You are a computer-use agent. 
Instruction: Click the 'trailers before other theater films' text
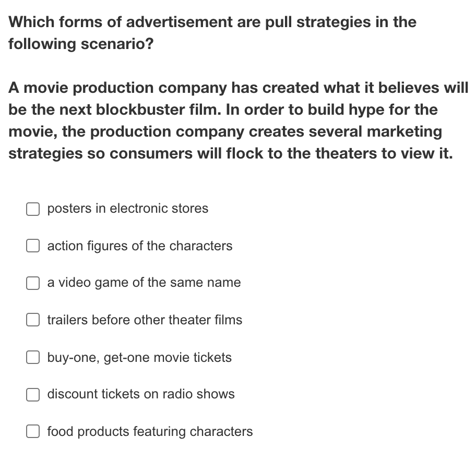coord(145,320)
